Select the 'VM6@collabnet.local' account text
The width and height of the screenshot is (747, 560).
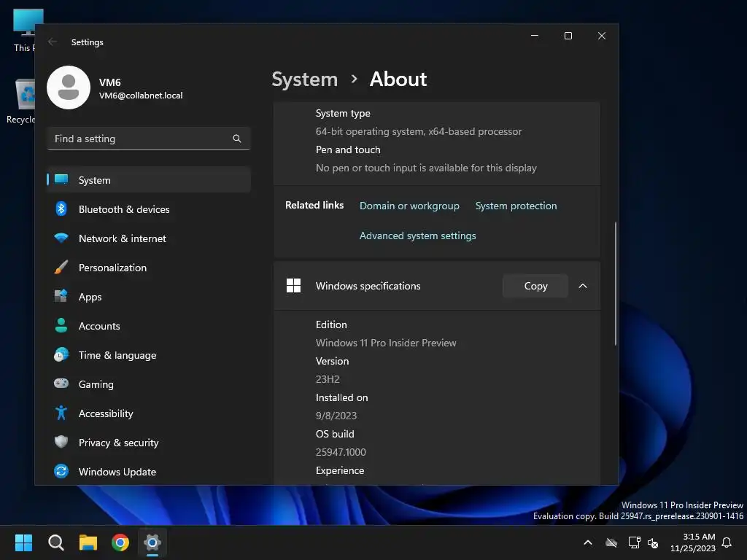coord(141,96)
